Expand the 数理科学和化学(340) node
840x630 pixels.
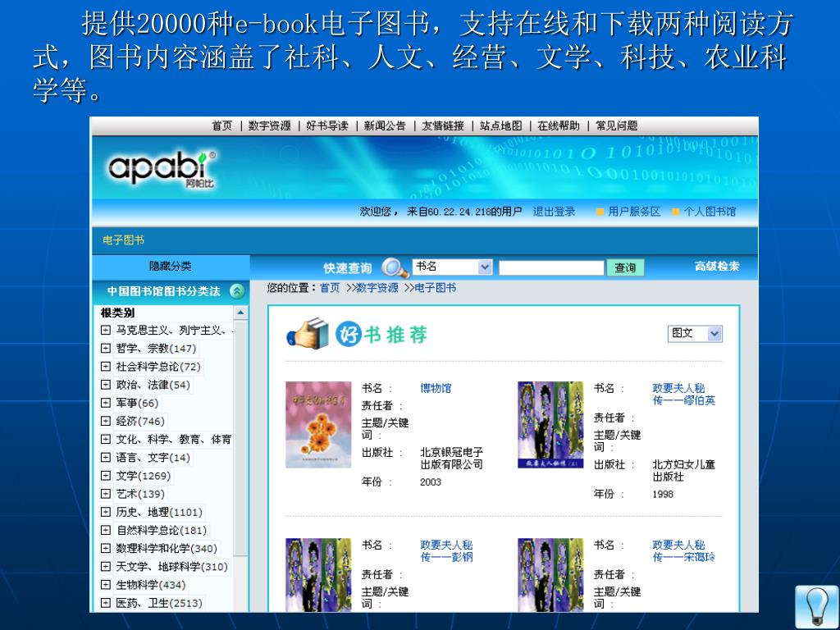tap(106, 549)
